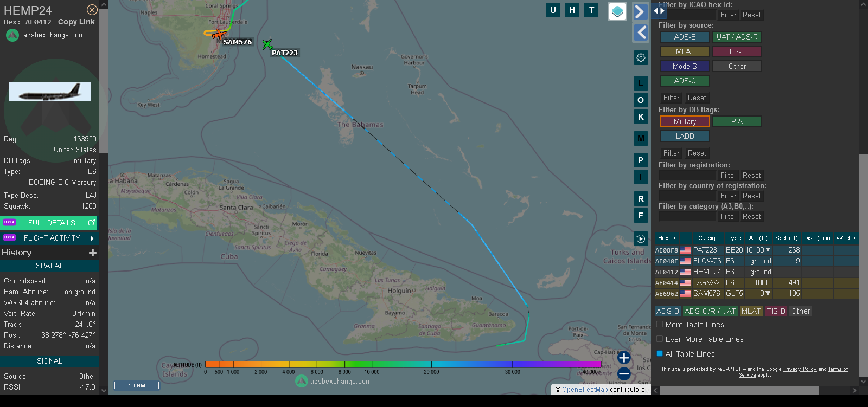Image resolution: width=868 pixels, height=407 pixels.
Task: Open map settings gear icon
Action: click(641, 57)
